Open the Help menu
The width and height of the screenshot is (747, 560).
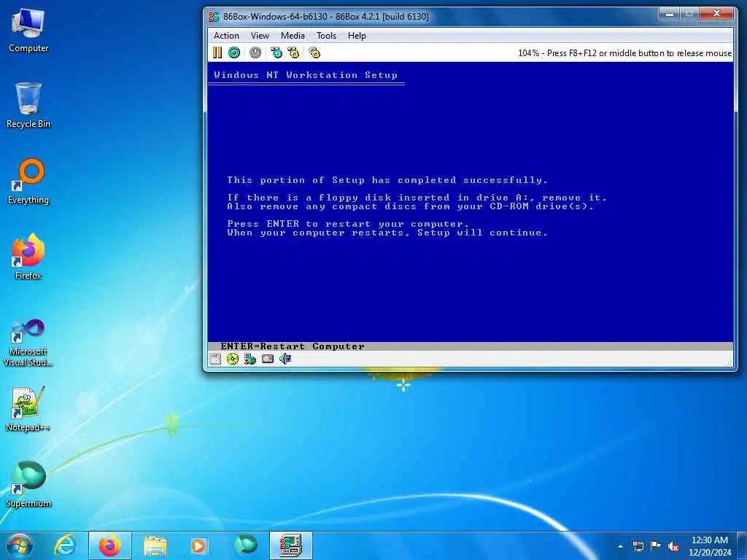(357, 36)
